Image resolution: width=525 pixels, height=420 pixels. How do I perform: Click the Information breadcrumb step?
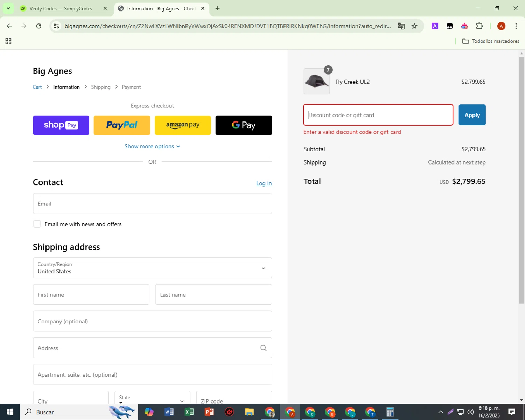[x=66, y=87]
